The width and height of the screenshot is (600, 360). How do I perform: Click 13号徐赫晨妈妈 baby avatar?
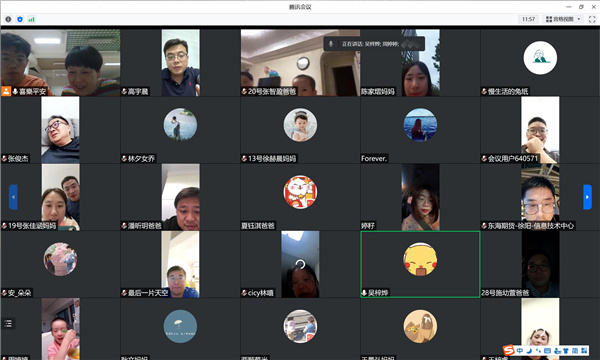(x=300, y=125)
